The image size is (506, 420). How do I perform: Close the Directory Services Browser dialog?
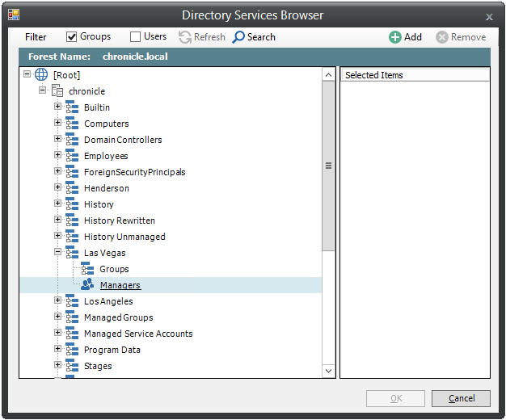pyautogui.click(x=489, y=17)
